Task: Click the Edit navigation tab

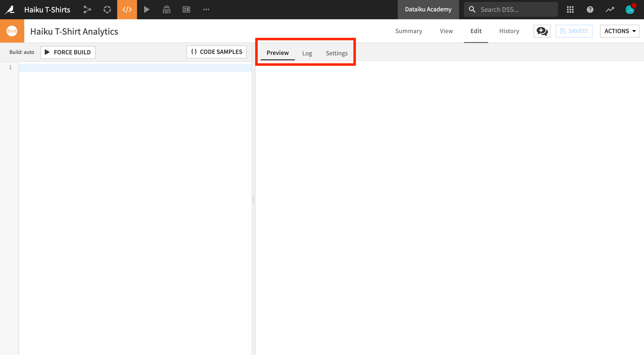Action: pyautogui.click(x=476, y=31)
